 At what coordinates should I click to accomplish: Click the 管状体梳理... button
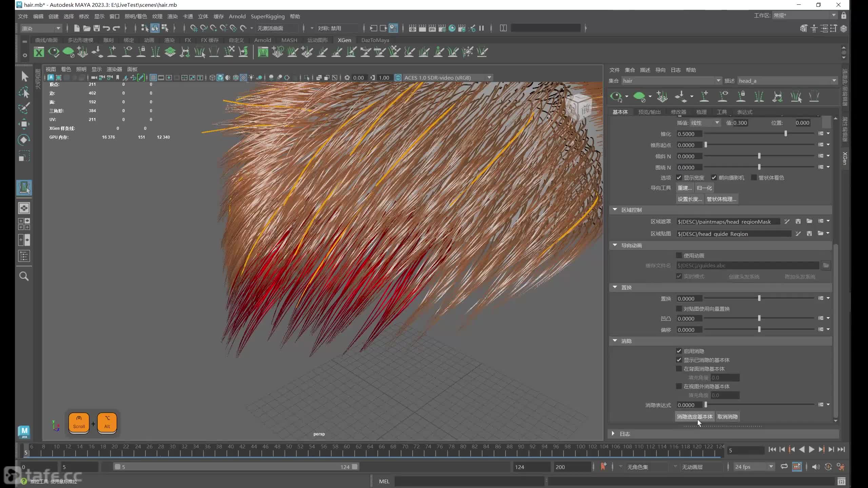pos(722,199)
